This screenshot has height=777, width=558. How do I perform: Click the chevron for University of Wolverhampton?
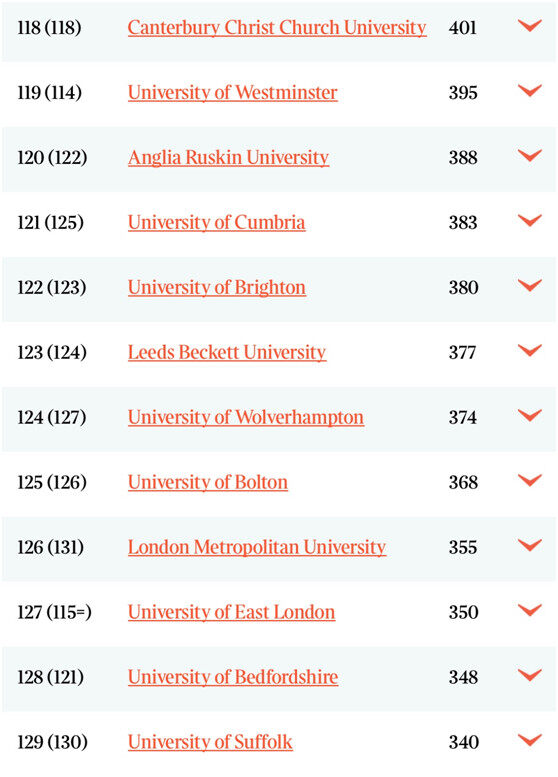pos(530,415)
